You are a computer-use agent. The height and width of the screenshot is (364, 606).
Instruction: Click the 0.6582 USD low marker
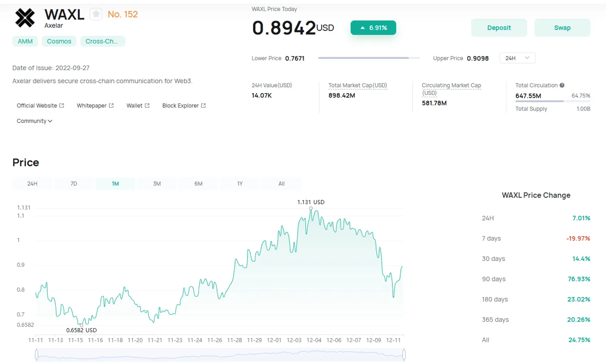[81, 325]
